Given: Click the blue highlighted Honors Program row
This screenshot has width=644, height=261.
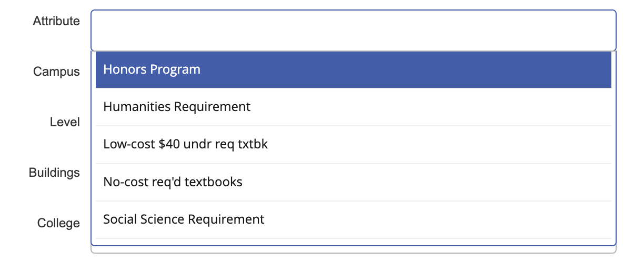Looking at the screenshot, I should (353, 69).
